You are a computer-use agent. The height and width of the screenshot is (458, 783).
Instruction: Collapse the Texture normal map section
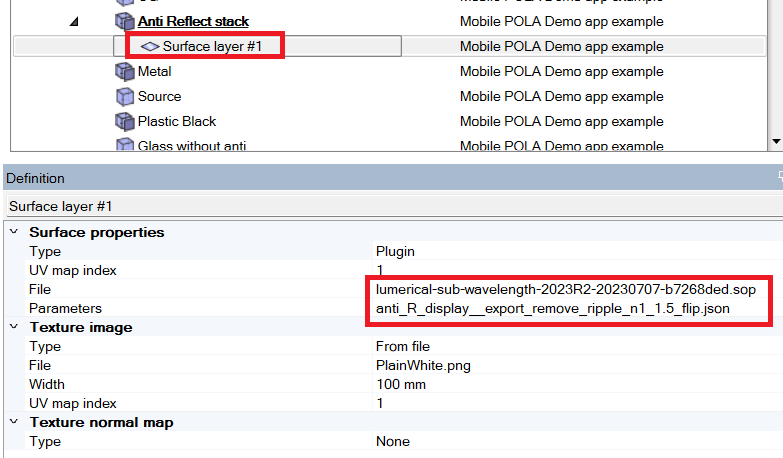pos(13,422)
